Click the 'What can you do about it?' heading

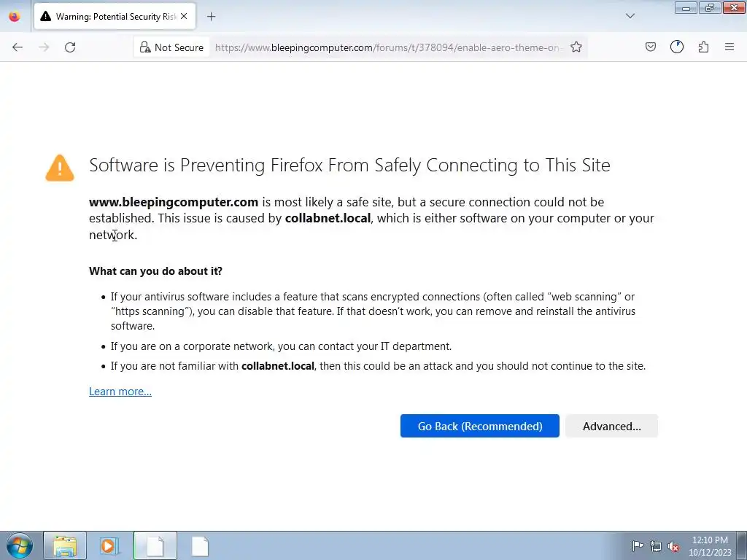[155, 271]
